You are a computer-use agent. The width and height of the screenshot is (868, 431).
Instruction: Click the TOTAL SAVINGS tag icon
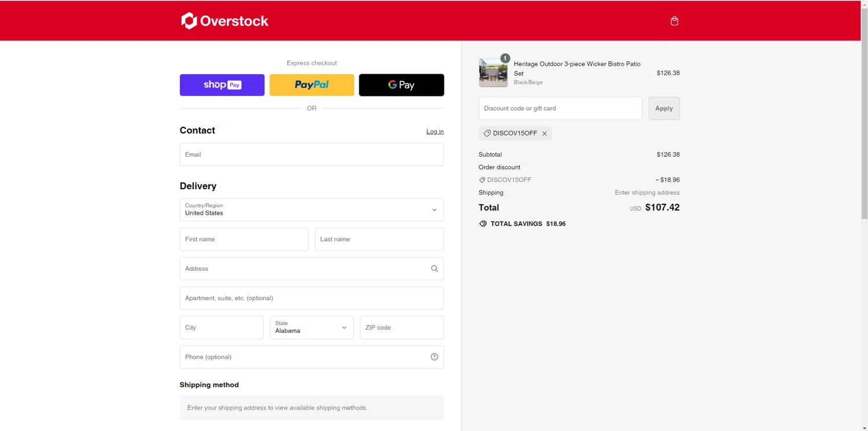pyautogui.click(x=483, y=224)
